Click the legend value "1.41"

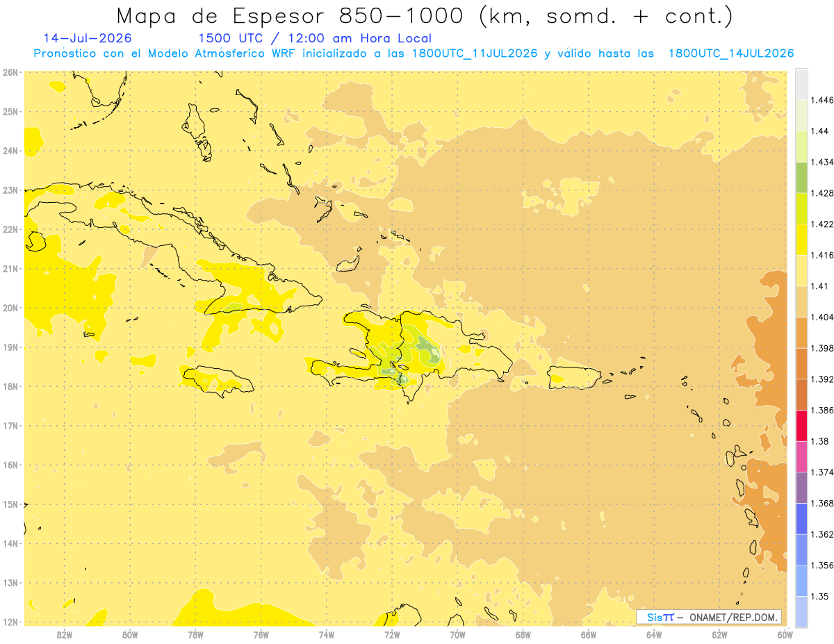tap(818, 286)
